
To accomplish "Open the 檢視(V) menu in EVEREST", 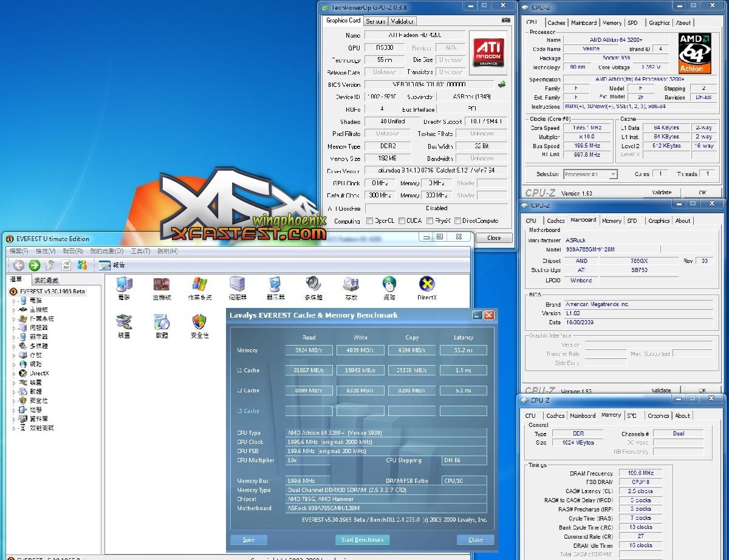I will point(46,251).
